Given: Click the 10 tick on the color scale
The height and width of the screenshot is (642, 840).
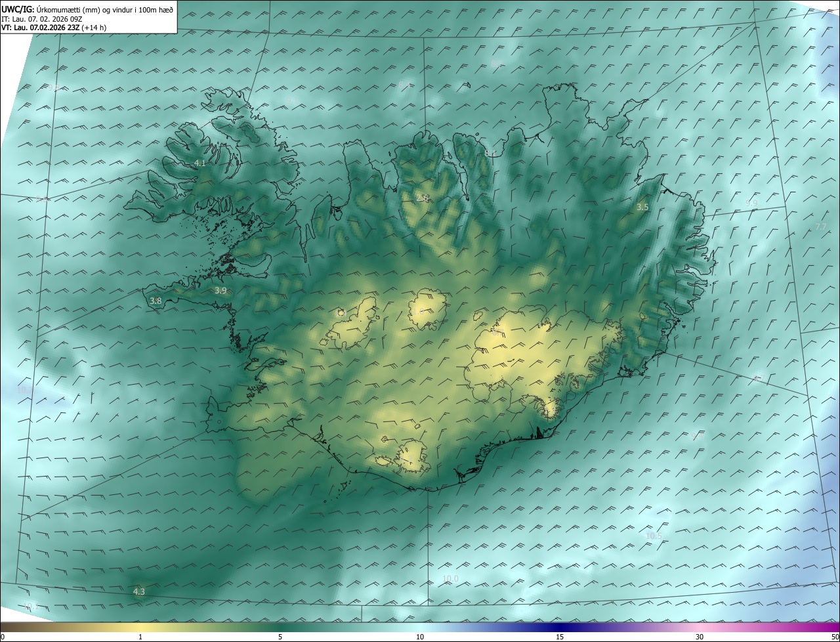Looking at the screenshot, I should [x=420, y=637].
